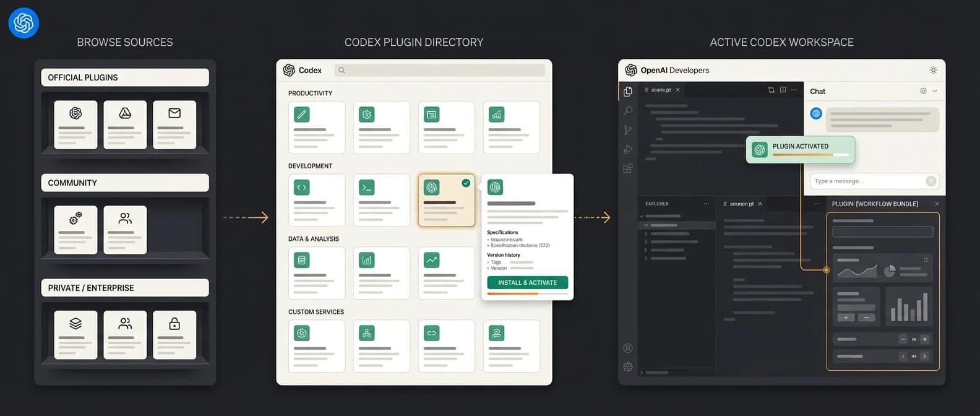980x416 pixels.
Task: Expand the bottom collapsed section in Explorer panel
Action: [x=642, y=373]
